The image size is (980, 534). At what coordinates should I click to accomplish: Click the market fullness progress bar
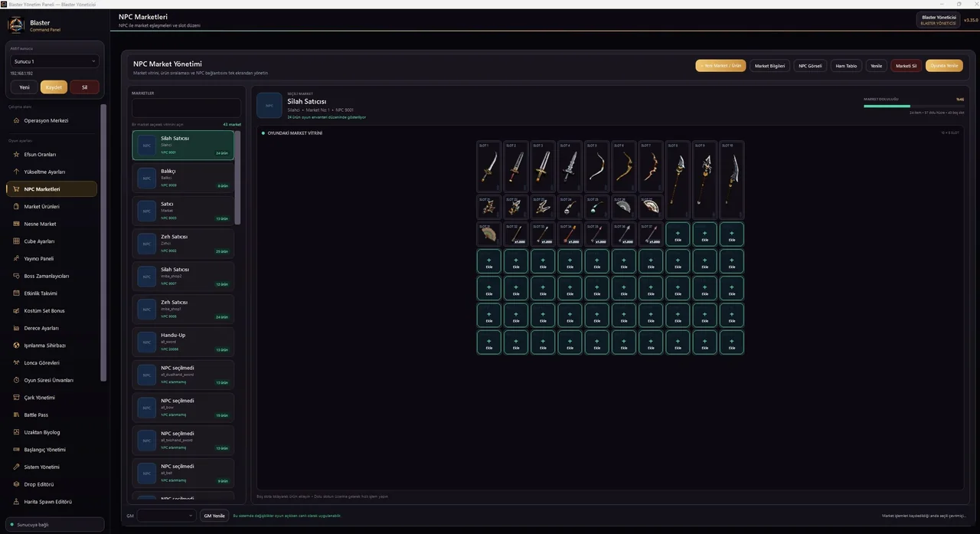[x=913, y=106]
